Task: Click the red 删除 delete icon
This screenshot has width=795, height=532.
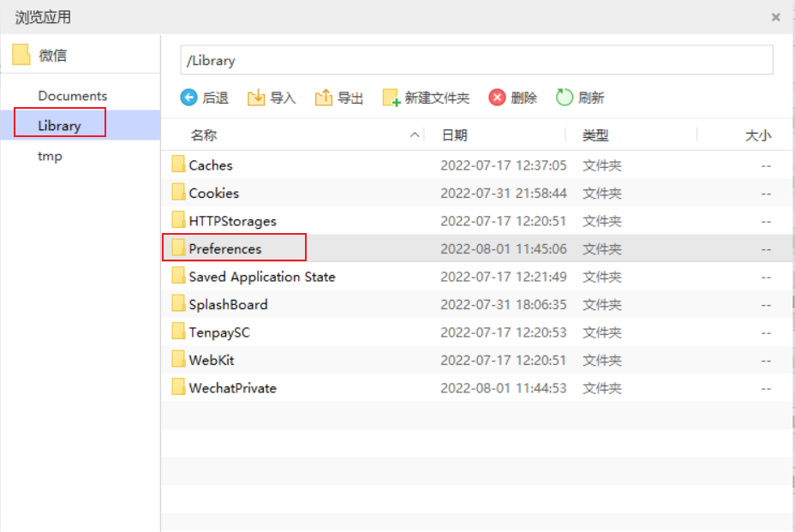Action: [498, 97]
